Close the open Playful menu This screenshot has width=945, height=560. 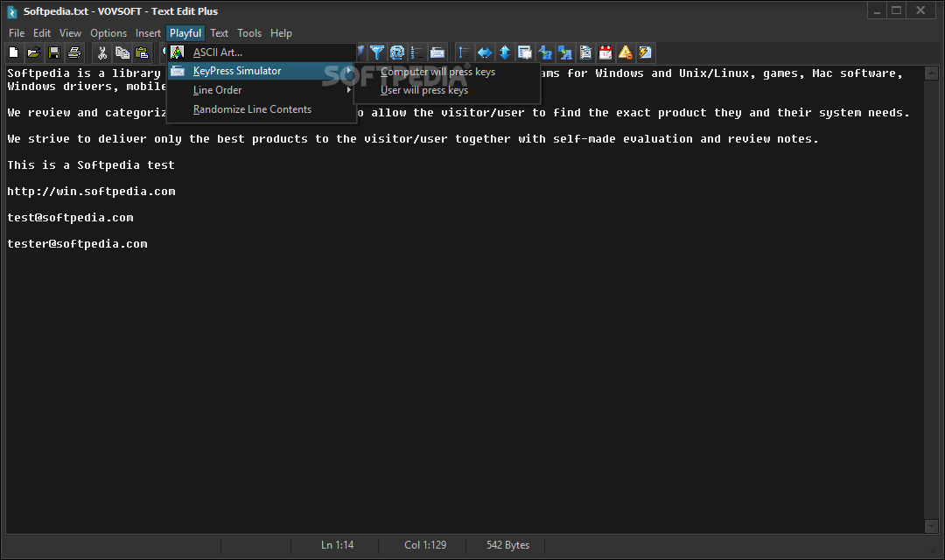coord(185,33)
